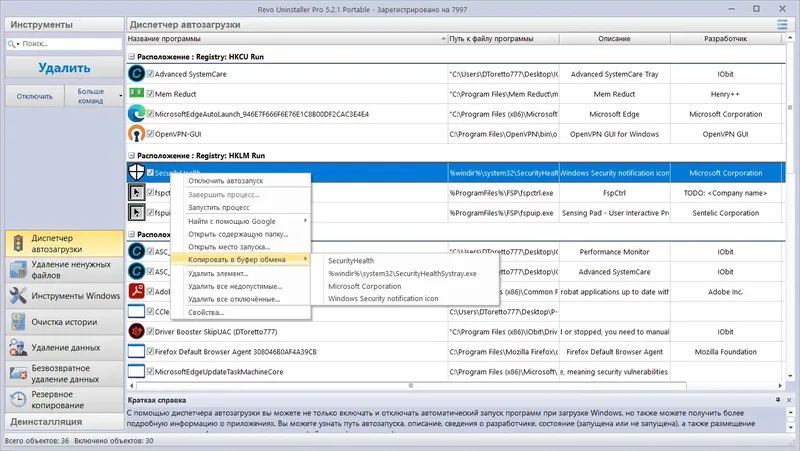This screenshot has height=451, width=800.
Task: Collapse the third location group below fspuip
Action: point(131,234)
